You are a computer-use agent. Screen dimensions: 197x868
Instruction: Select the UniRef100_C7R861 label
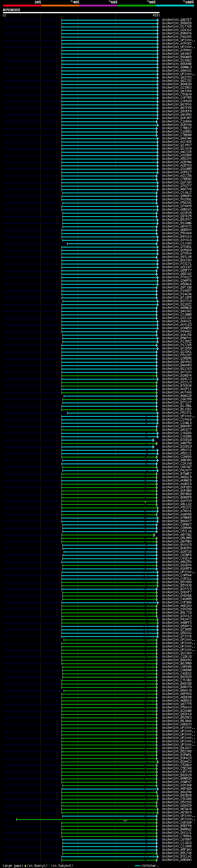coord(176,836)
